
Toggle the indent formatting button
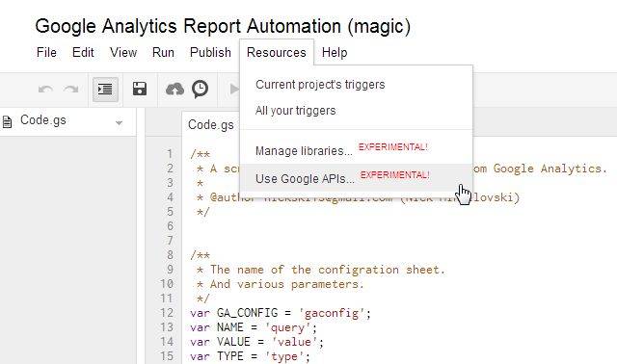coord(105,90)
